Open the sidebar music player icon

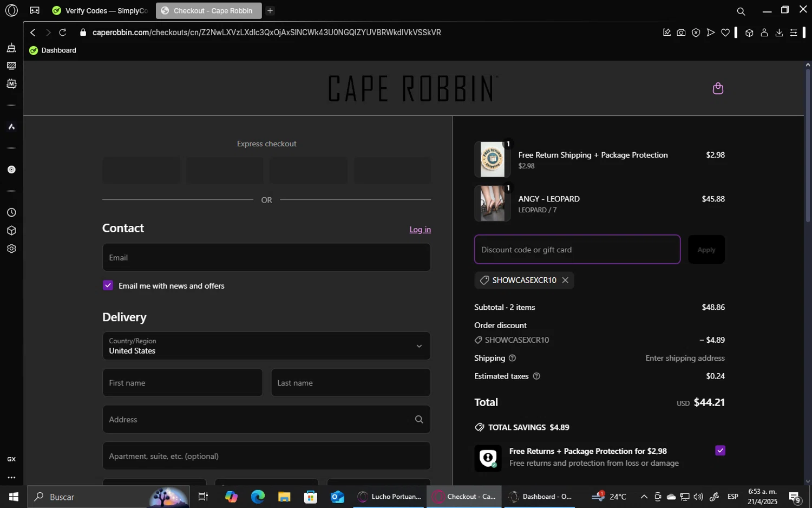click(11, 170)
